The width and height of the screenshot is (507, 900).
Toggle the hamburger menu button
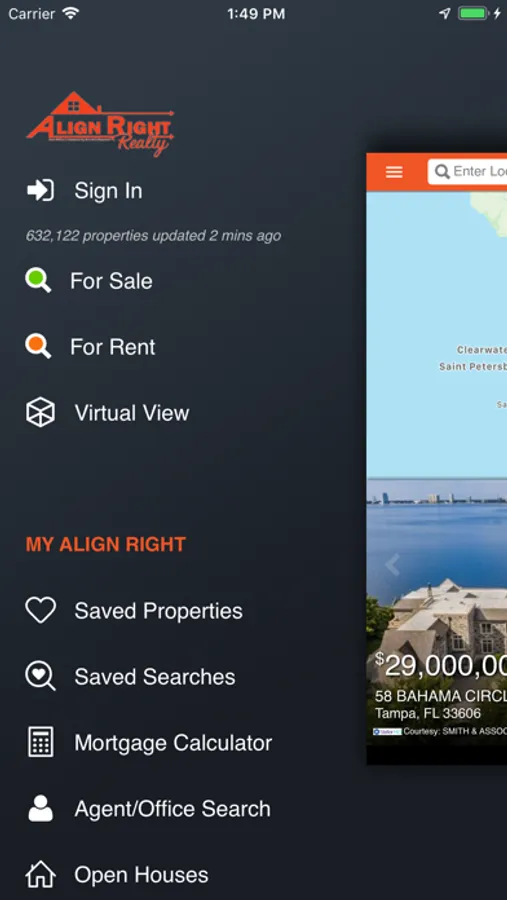coord(394,172)
